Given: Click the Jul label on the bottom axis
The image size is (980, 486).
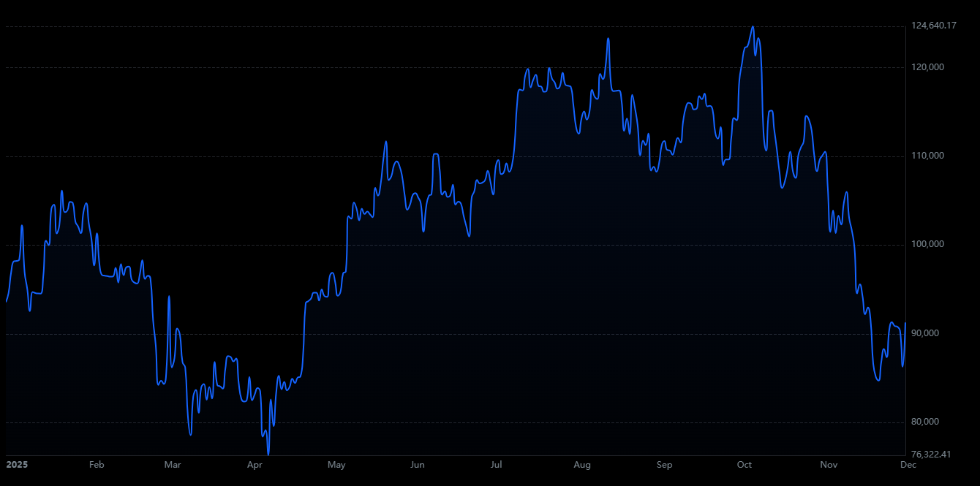Looking at the screenshot, I should [497, 465].
